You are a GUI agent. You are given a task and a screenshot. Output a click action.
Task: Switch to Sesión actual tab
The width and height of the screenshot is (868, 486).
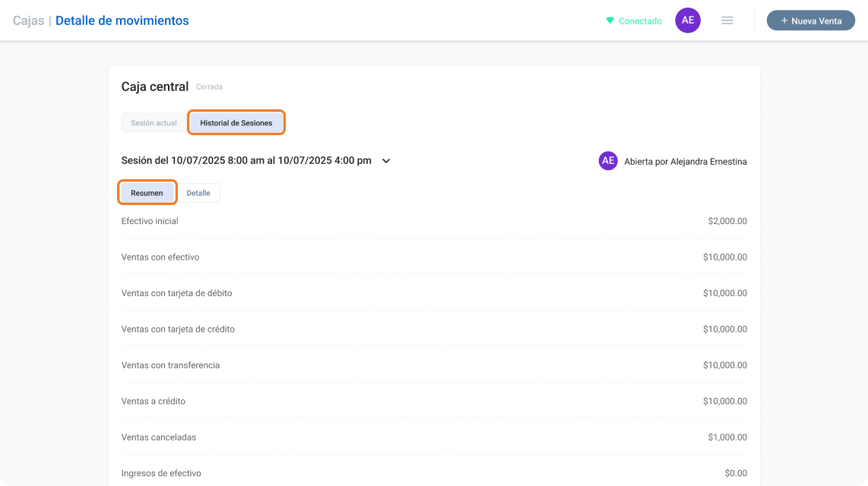point(154,123)
